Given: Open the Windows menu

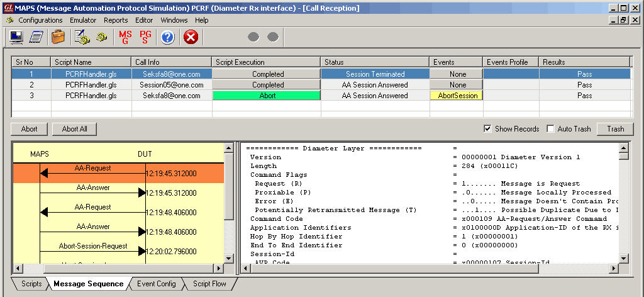Looking at the screenshot, I should pos(174,20).
